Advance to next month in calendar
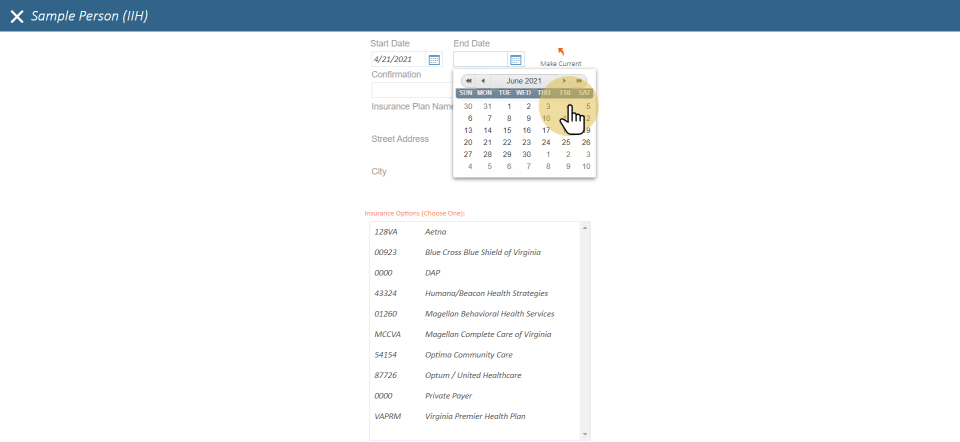960x442 pixels. (x=564, y=81)
